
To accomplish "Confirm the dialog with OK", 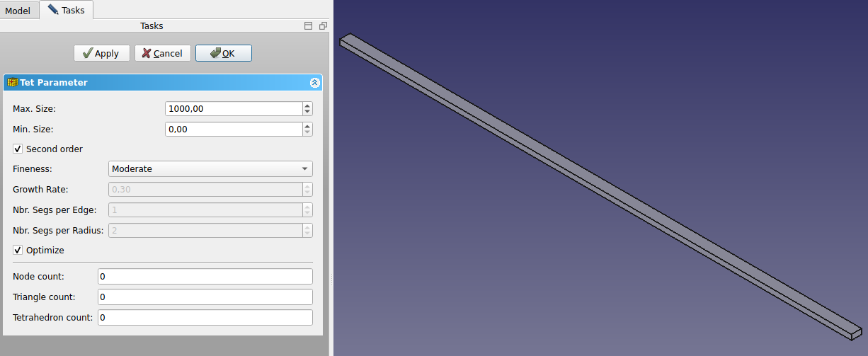I will (x=224, y=53).
